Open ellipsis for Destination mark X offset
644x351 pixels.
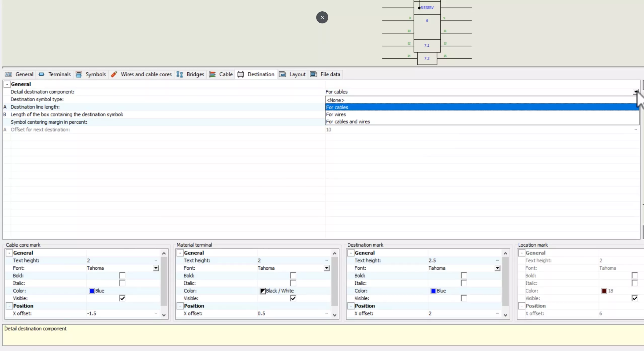point(497,313)
